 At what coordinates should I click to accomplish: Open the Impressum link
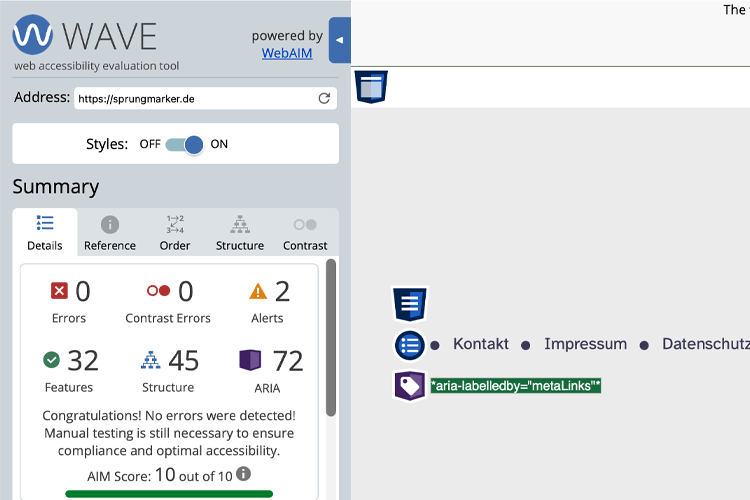(x=585, y=344)
